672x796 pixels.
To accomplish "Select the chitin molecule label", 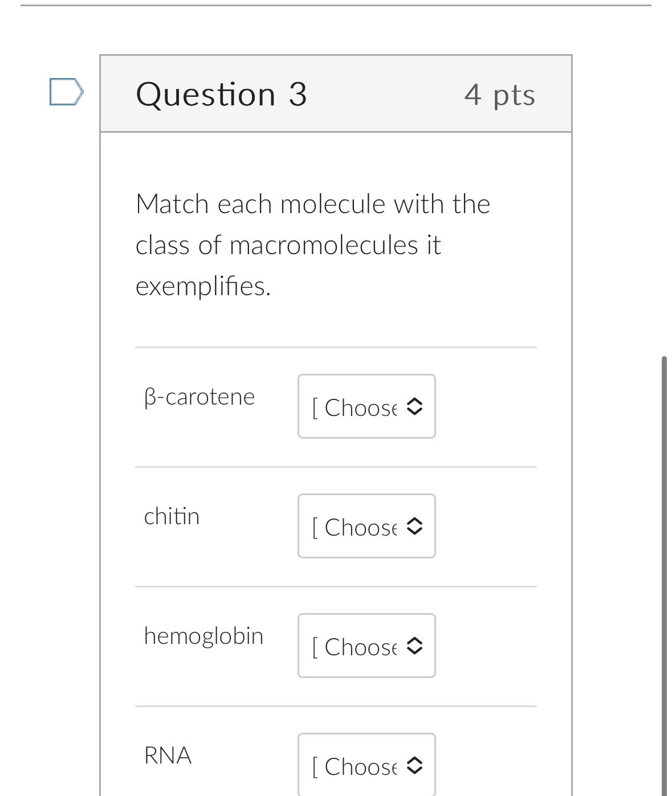I will 172,516.
